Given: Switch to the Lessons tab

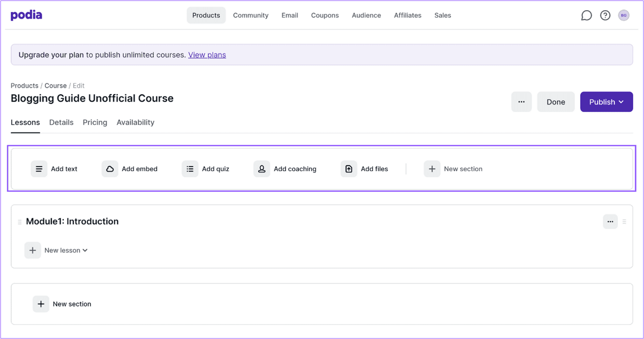Looking at the screenshot, I should [x=25, y=123].
